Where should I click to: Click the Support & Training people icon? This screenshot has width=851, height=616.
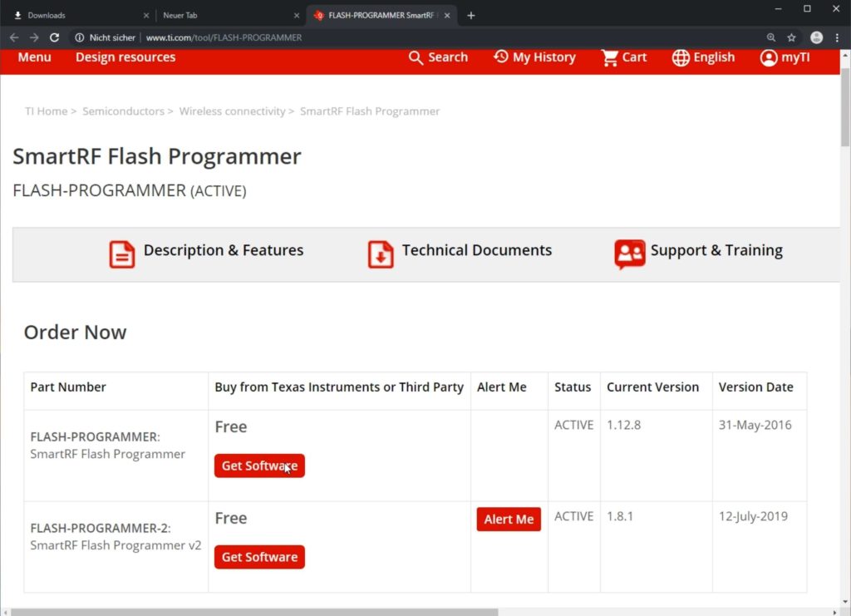[630, 254]
